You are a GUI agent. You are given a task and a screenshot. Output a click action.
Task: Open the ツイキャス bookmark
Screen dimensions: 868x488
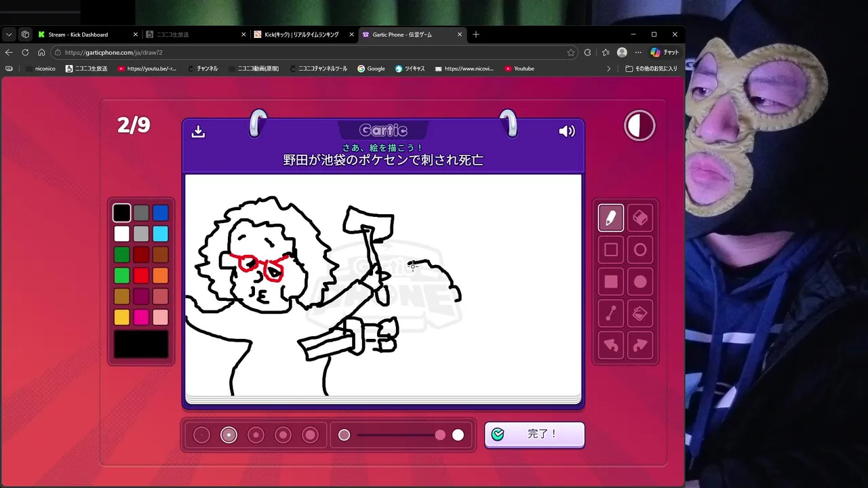(x=410, y=68)
